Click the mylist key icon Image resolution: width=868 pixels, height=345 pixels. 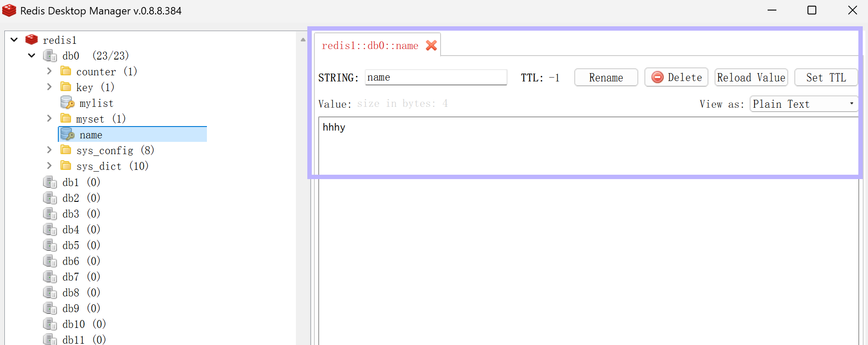(x=68, y=102)
